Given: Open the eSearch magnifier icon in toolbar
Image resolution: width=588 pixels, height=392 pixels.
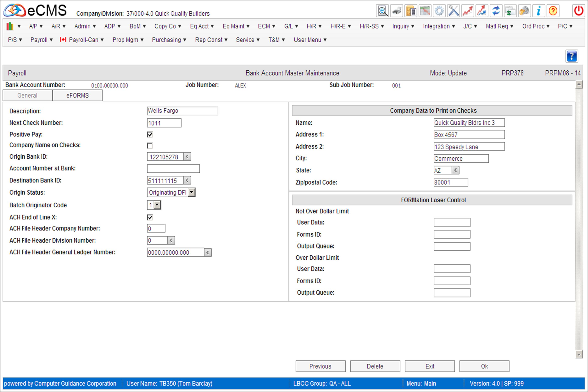Looking at the screenshot, I should click(382, 11).
